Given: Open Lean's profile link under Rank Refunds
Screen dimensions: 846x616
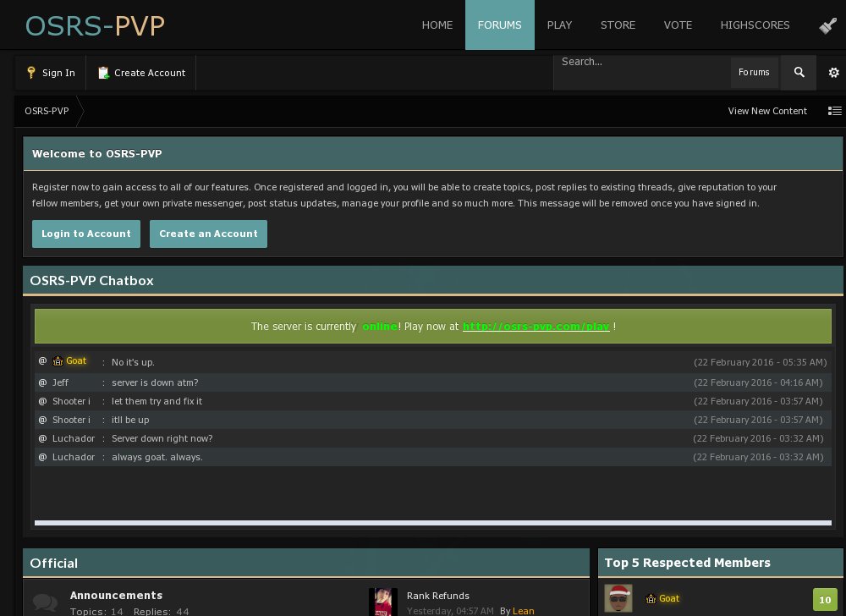Looking at the screenshot, I should [523, 611].
